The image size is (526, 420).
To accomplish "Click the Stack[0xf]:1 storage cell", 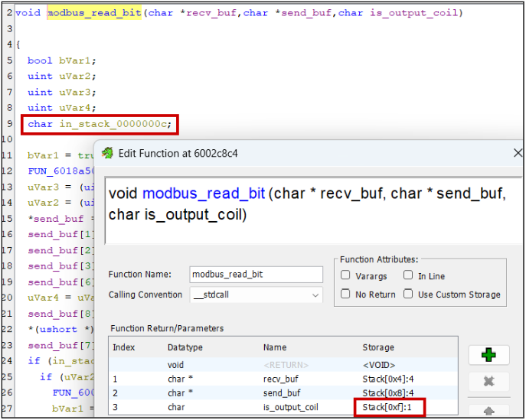I will point(389,409).
